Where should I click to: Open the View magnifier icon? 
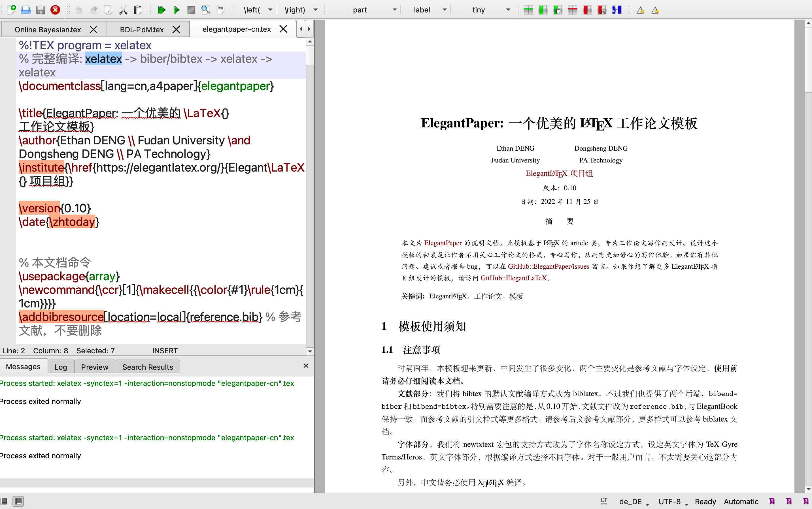click(x=205, y=10)
